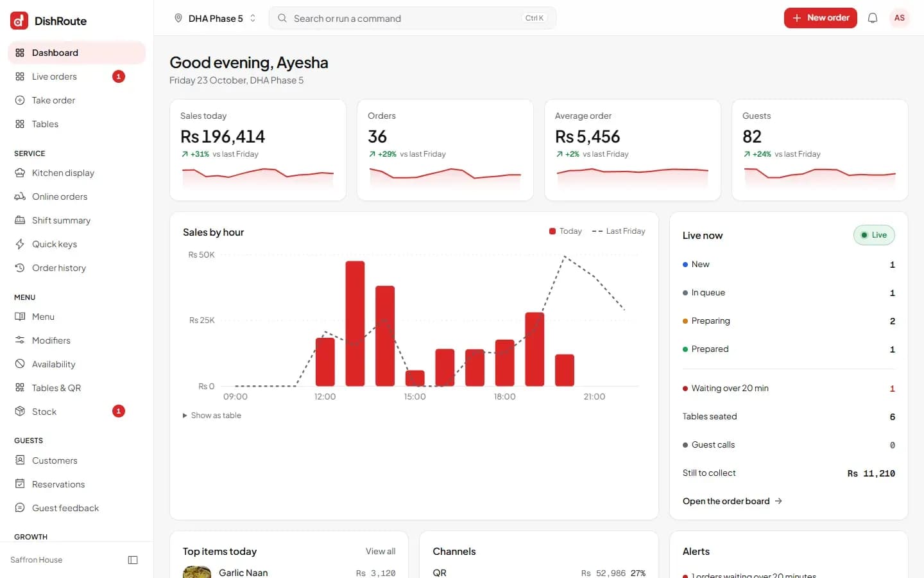Focus the Search or run a command field
924x578 pixels.
412,18
